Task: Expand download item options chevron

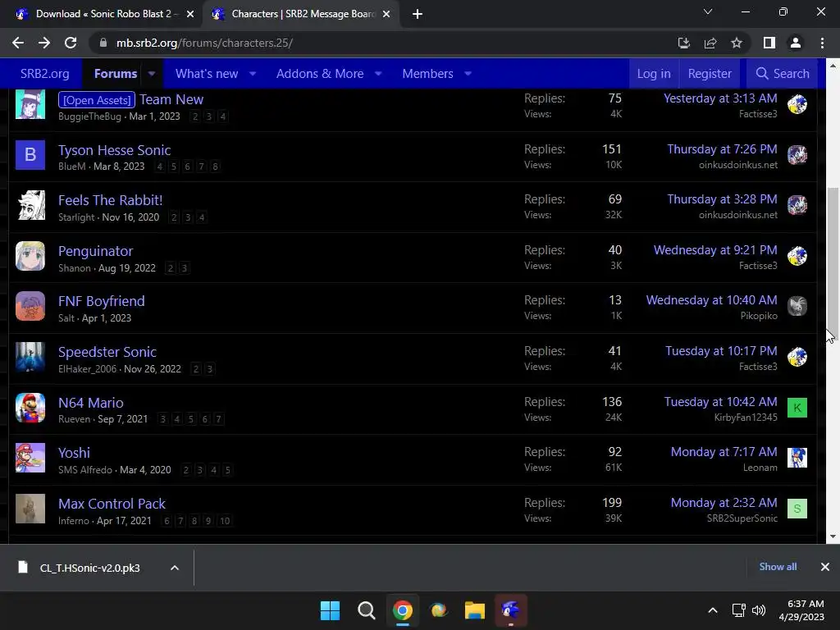Action: tap(175, 568)
